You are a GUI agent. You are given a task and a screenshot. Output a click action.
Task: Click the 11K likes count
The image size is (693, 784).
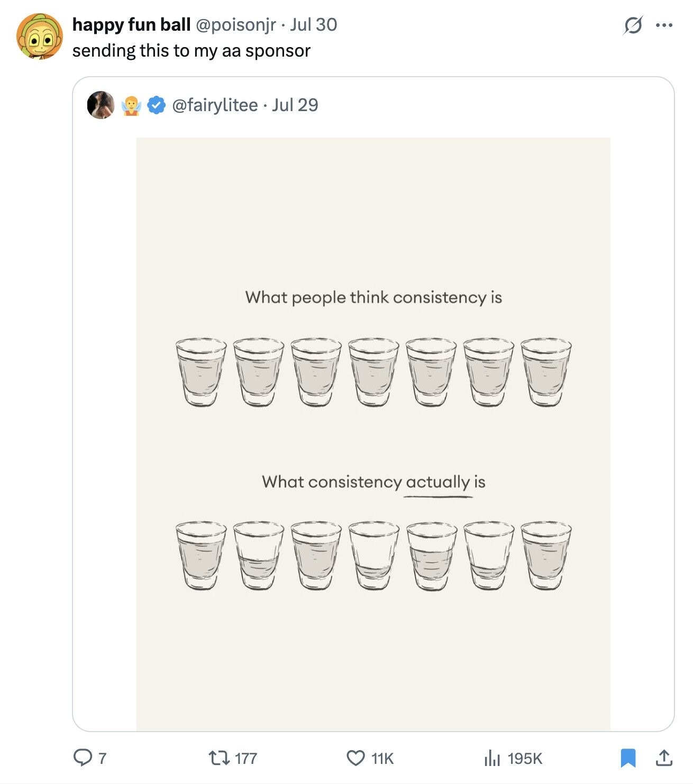(x=382, y=759)
